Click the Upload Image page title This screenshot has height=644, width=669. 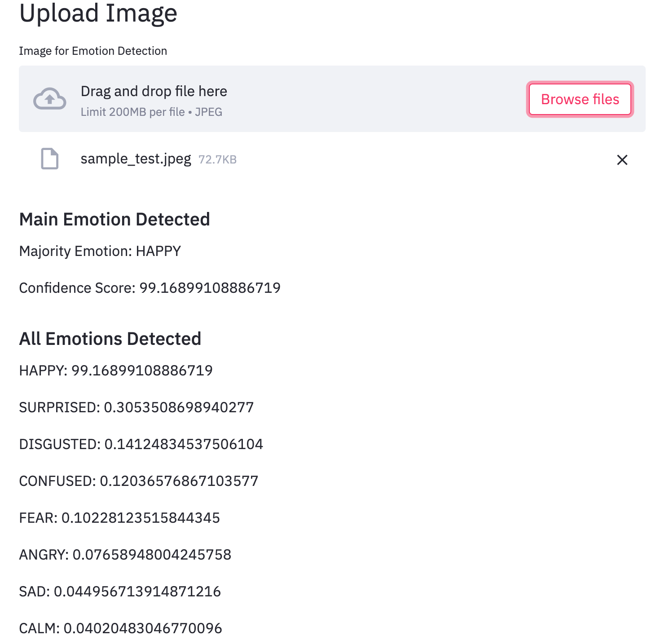[x=98, y=13]
